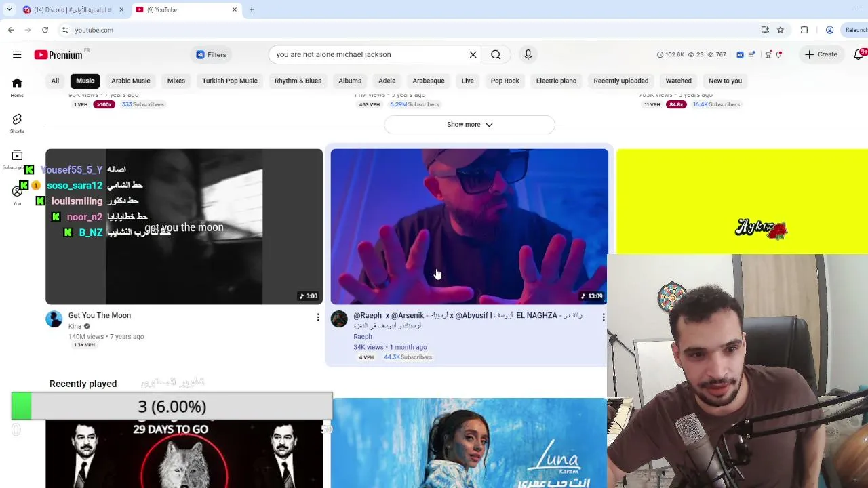Select the New to you chip
Screen dimensions: 868x488
click(x=726, y=81)
